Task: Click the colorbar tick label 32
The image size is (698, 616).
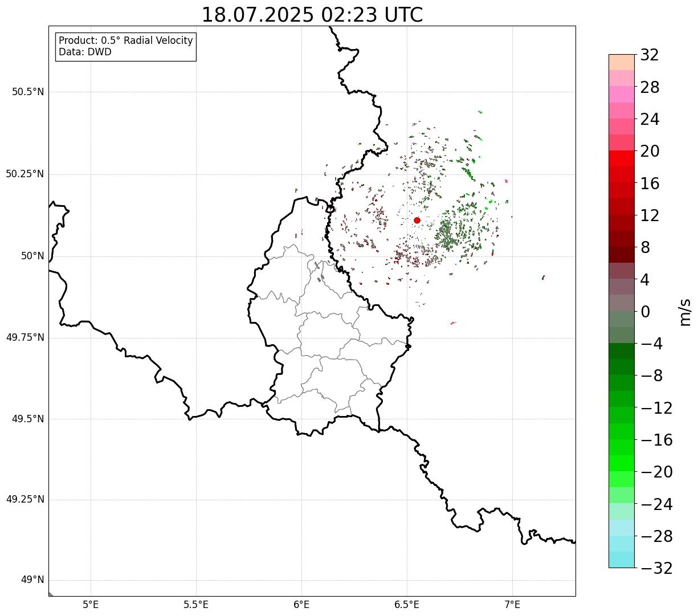Action: pos(650,55)
